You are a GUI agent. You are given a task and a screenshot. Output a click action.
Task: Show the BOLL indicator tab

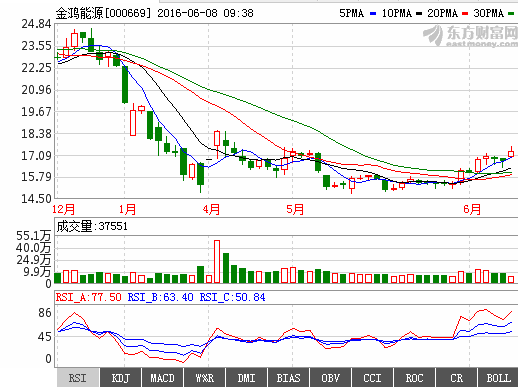[x=498, y=378]
